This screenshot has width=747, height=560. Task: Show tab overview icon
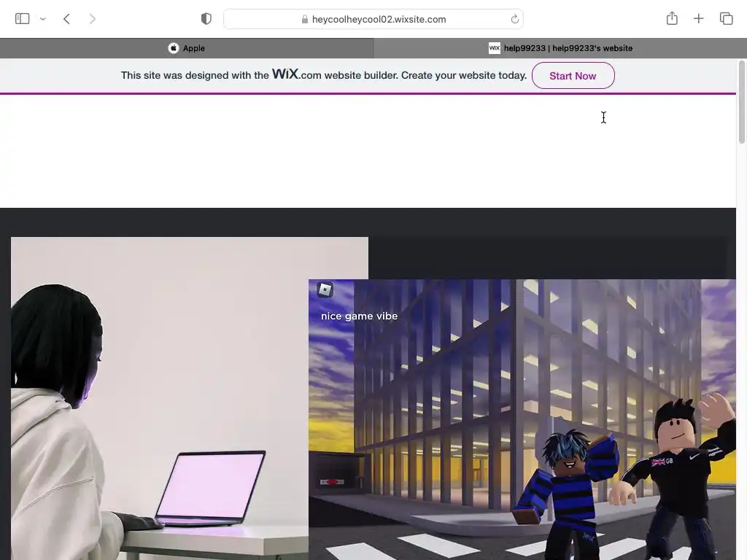tap(726, 18)
